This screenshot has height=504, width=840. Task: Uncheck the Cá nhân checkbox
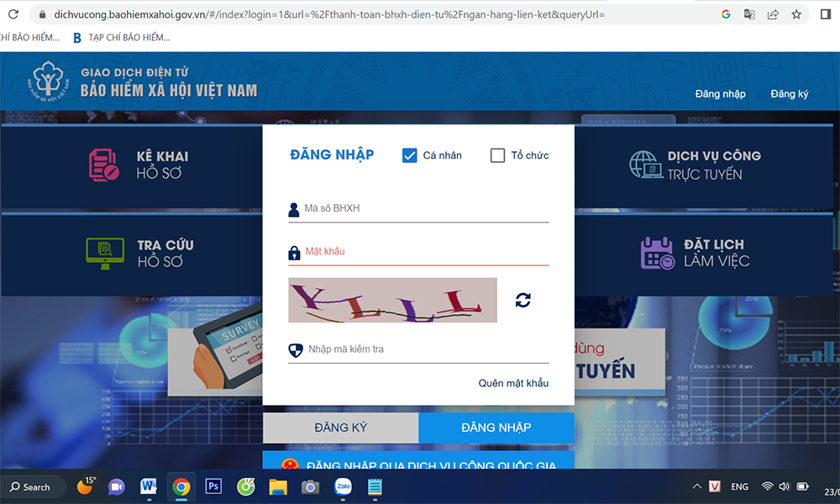(x=409, y=155)
